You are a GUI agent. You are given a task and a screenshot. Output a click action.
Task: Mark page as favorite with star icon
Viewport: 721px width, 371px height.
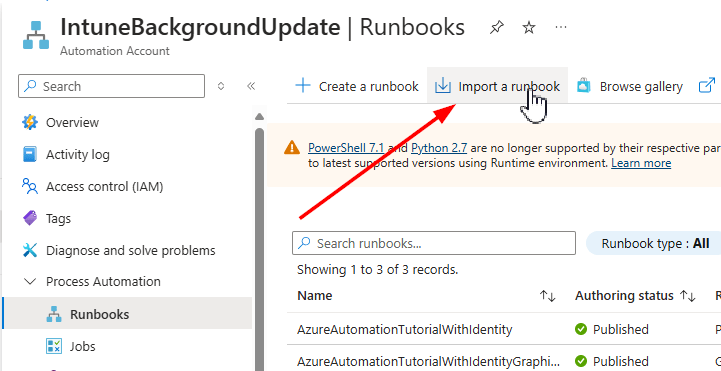click(529, 28)
